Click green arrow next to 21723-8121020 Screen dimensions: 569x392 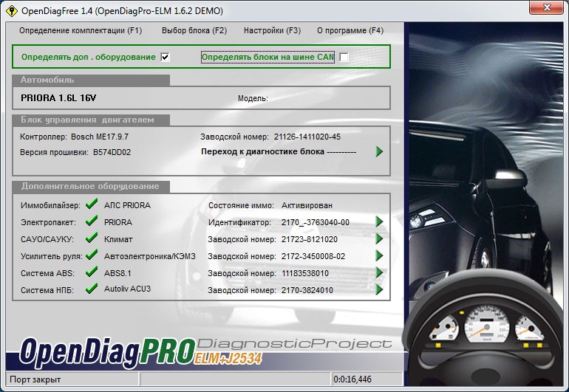click(379, 238)
